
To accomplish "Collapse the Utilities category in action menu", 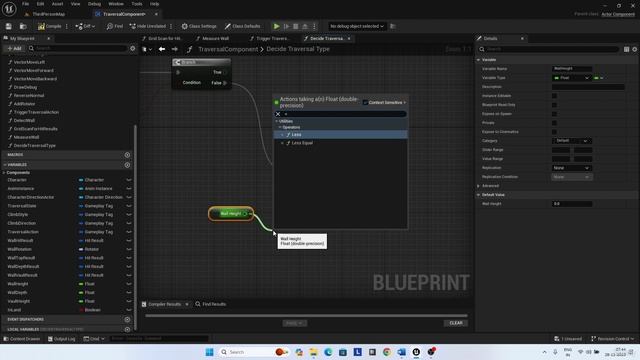I will click(277, 121).
